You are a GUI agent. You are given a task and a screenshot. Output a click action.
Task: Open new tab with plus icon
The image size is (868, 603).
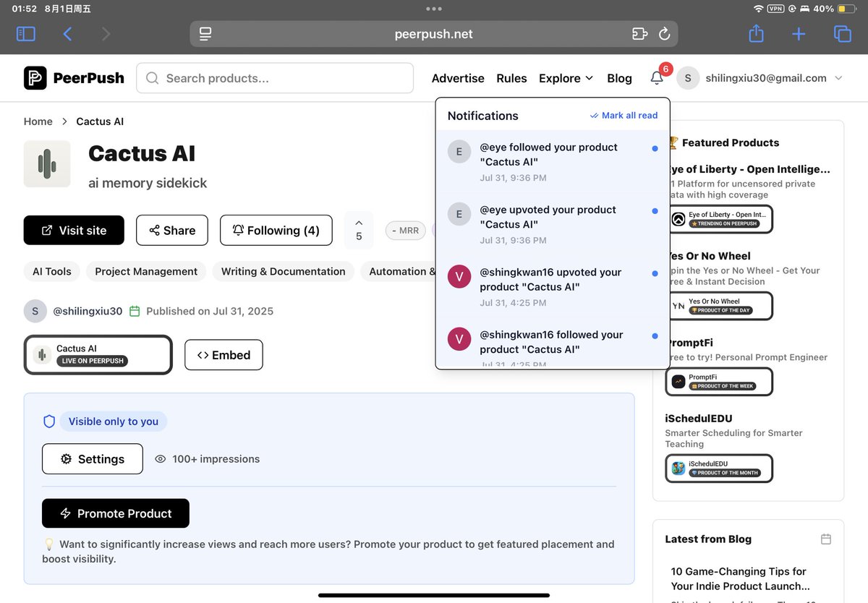coord(799,34)
